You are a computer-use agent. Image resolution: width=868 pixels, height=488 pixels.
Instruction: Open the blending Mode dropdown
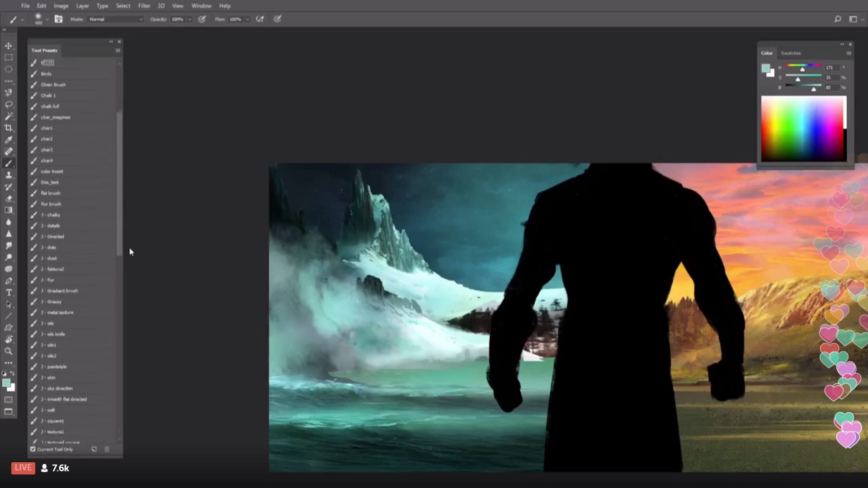[116, 19]
